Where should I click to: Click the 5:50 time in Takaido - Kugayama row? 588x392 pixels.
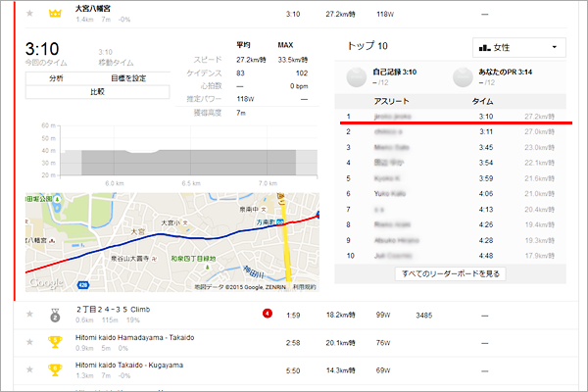point(293,370)
